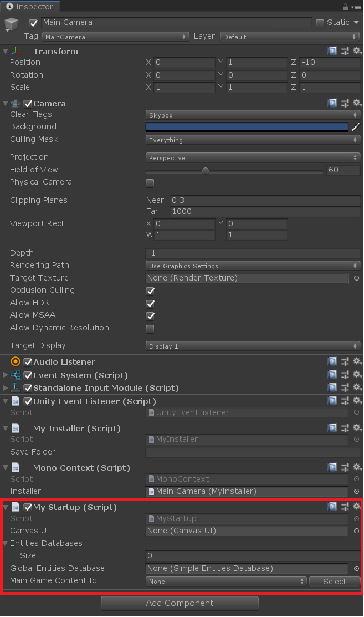Open the Camera component help reference icon
Viewport: 364px width, 617px height.
tap(332, 103)
